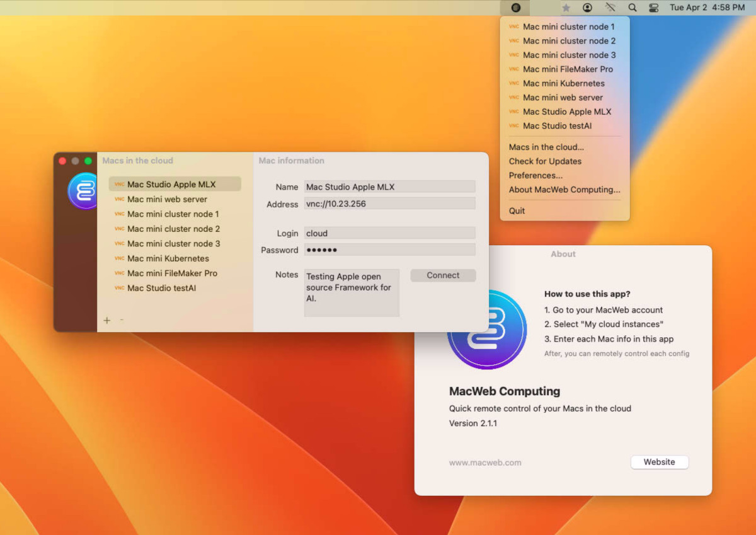Remove selected Mac with minus button
This screenshot has height=535, width=756.
click(x=122, y=319)
